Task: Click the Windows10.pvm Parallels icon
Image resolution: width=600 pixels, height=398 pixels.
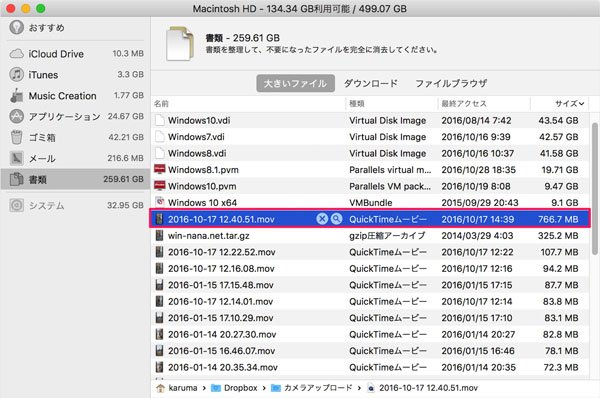Action: 160,186
